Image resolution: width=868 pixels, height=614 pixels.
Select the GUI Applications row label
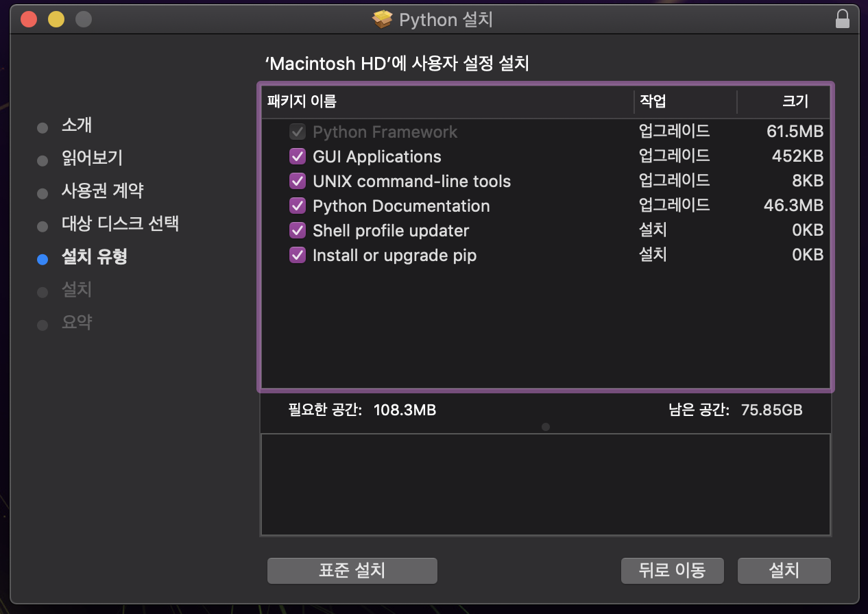point(376,156)
